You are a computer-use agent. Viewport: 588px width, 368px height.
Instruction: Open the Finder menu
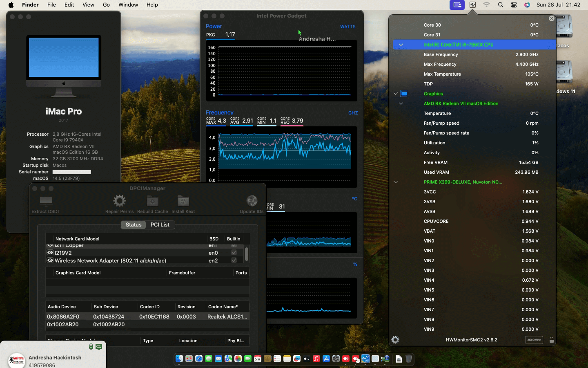30,5
